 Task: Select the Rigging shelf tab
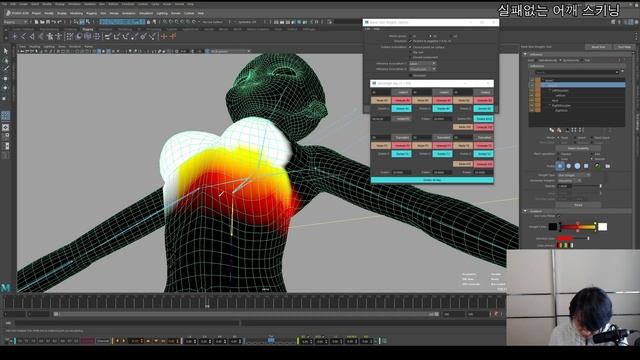87,29
